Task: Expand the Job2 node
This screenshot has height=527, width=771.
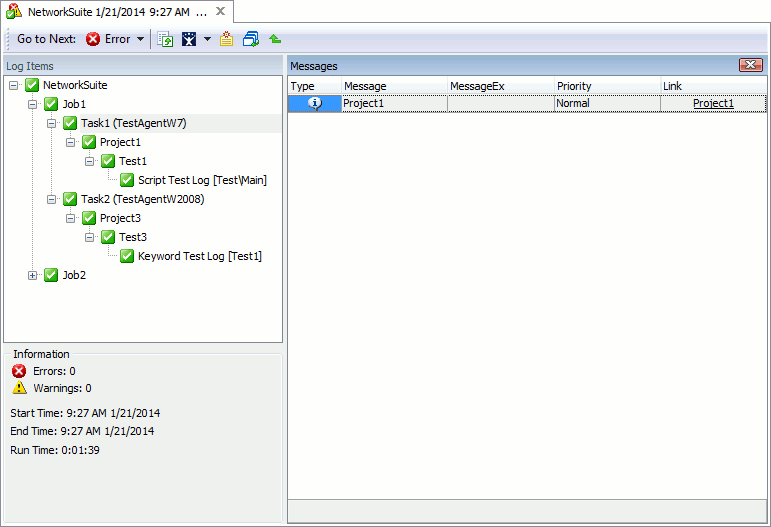Action: tap(32, 275)
